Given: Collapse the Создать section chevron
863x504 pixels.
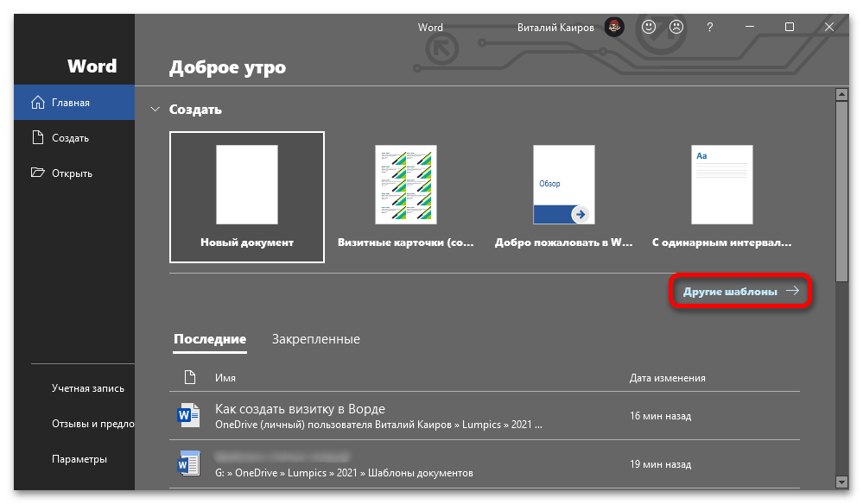Looking at the screenshot, I should click(155, 110).
